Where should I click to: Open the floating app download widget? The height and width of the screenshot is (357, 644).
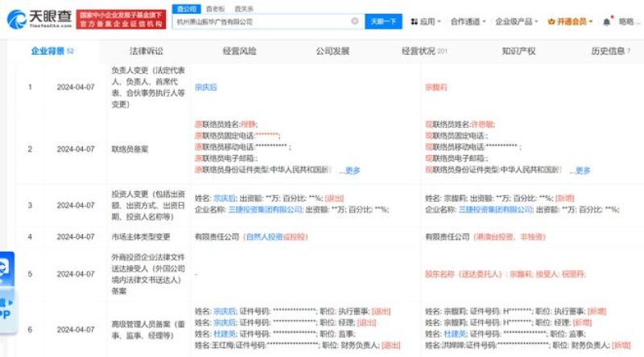click(6, 292)
